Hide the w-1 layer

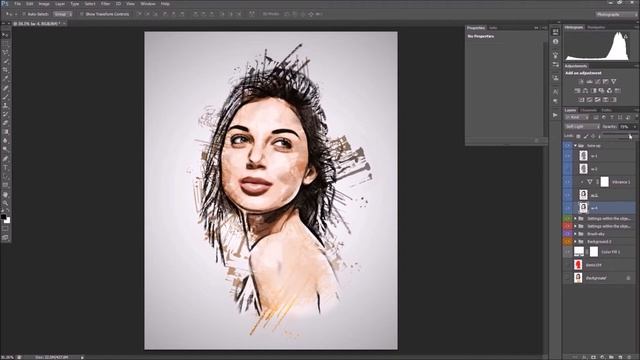[567, 156]
